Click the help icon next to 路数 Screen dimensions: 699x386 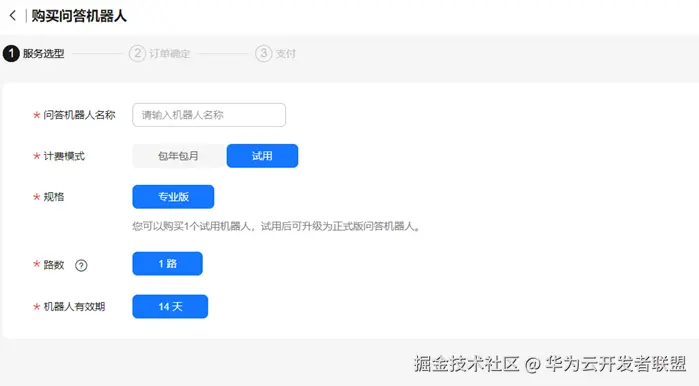(81, 265)
